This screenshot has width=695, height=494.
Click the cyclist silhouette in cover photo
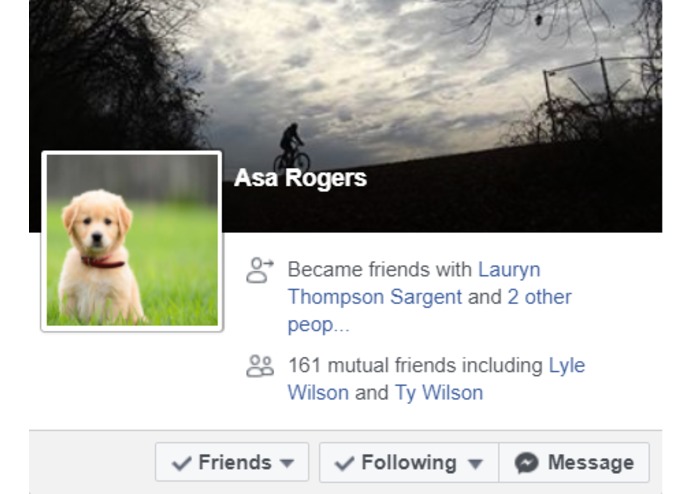click(292, 149)
